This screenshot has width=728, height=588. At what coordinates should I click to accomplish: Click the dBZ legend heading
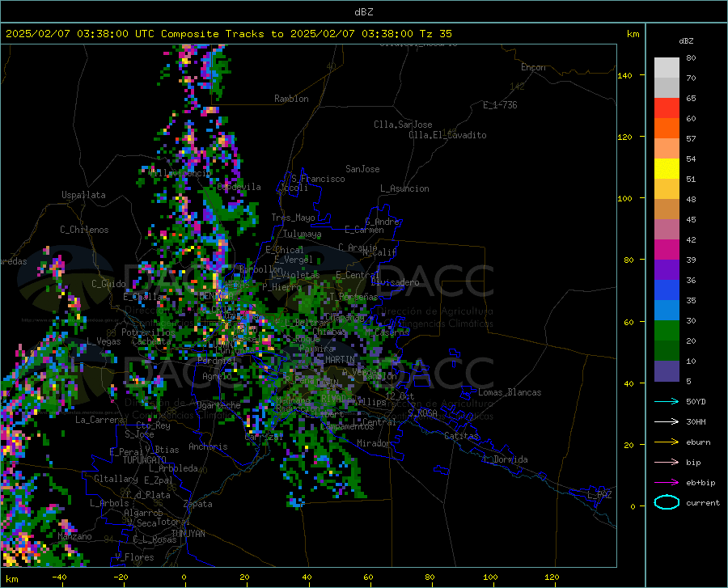click(686, 40)
